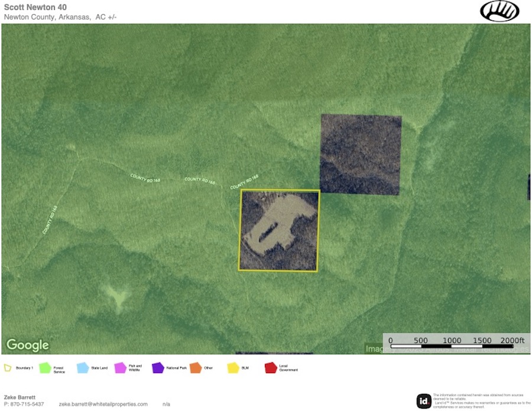Click the Land id disclaimer text
Image resolution: width=532 pixels, height=411 pixels.
click(x=481, y=401)
